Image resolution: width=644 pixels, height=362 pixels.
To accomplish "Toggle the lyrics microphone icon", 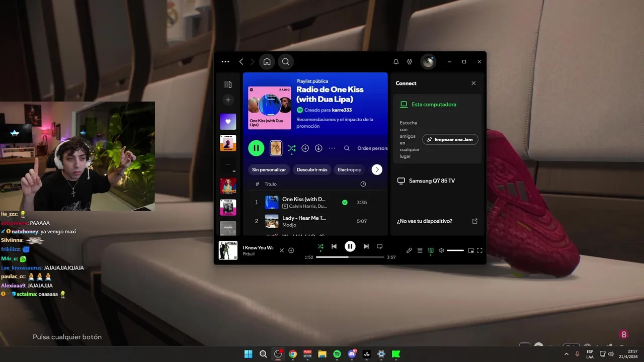I will [409, 250].
